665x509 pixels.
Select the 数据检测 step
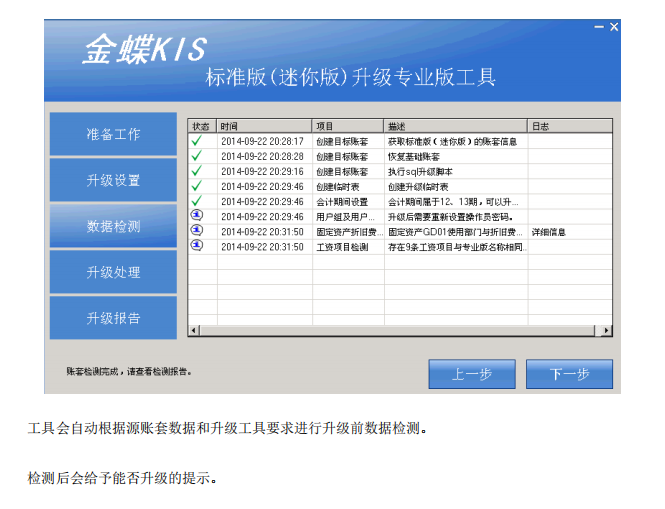click(113, 227)
